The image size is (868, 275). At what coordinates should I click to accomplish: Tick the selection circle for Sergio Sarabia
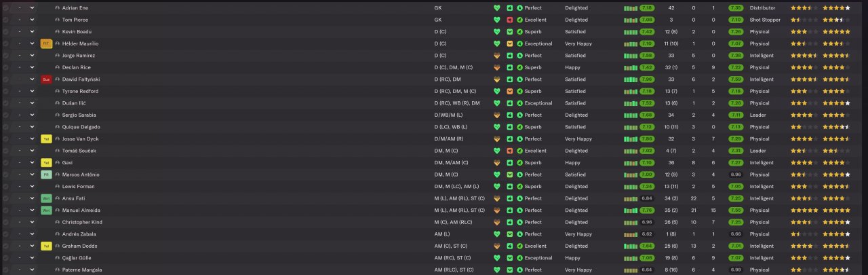point(5,115)
